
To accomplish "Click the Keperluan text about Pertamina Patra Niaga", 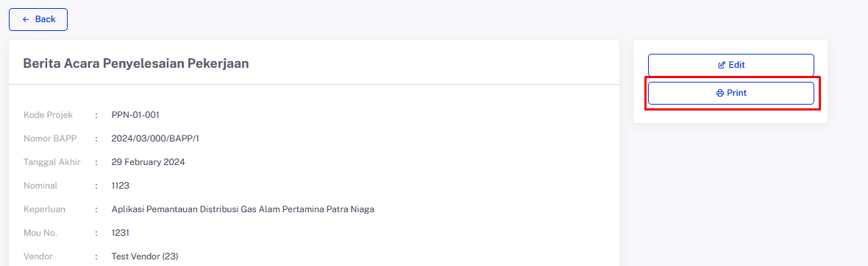I will (243, 209).
